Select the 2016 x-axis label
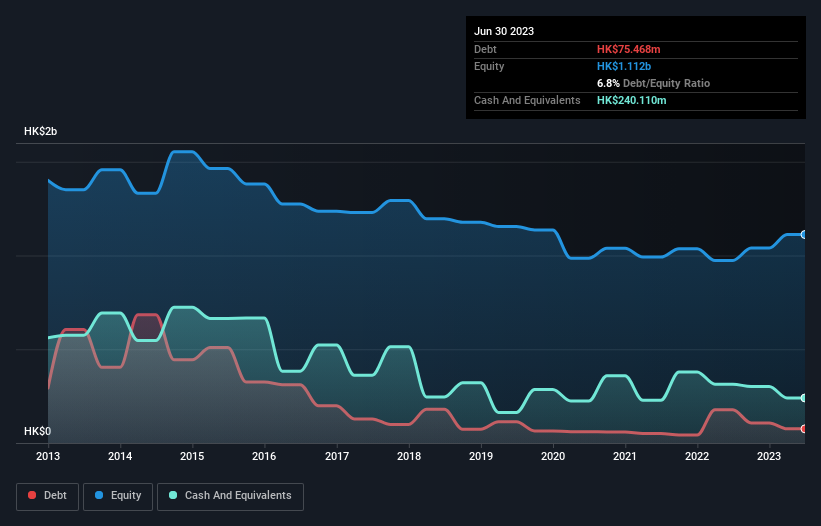Screen dimensions: 821x526 (x=264, y=456)
